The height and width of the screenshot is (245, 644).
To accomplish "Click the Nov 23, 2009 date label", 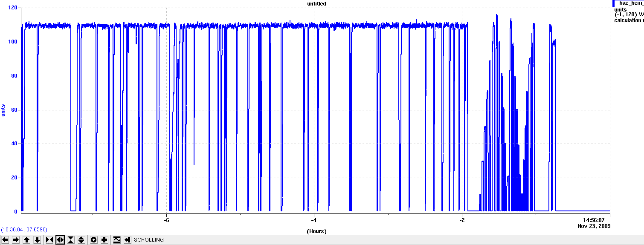I will pyautogui.click(x=594, y=226).
